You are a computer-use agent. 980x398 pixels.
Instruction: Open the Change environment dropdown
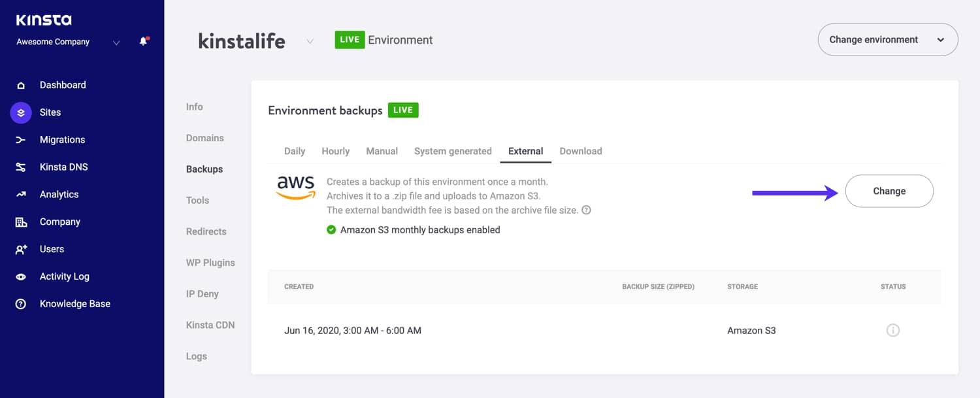[888, 40]
